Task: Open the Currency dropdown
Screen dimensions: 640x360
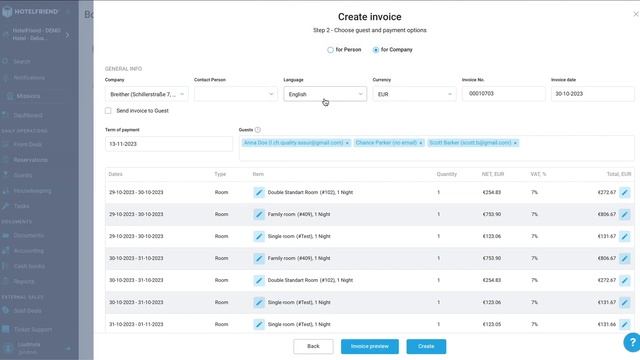Action: point(414,94)
